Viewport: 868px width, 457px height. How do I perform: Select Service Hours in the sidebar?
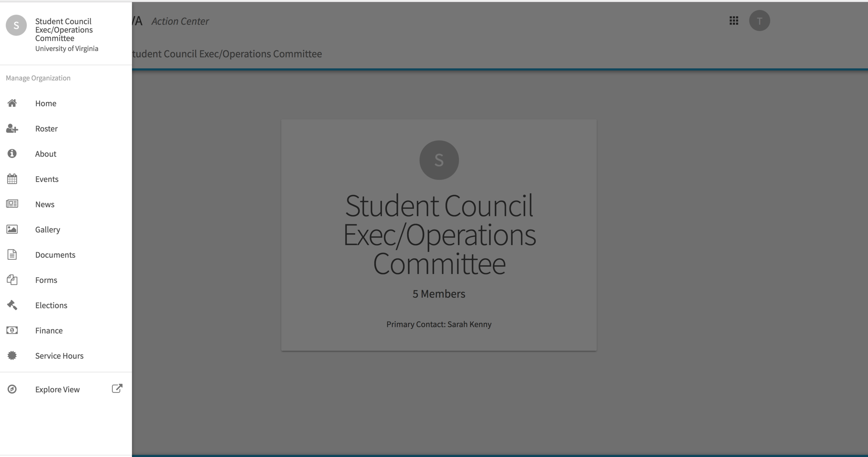(x=66, y=356)
